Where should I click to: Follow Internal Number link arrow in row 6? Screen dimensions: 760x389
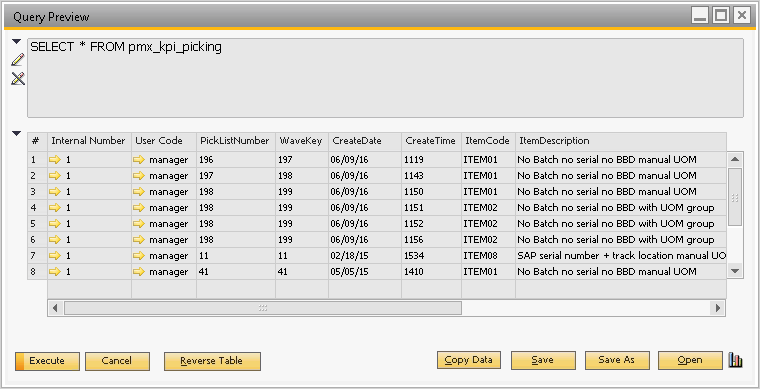[55, 239]
